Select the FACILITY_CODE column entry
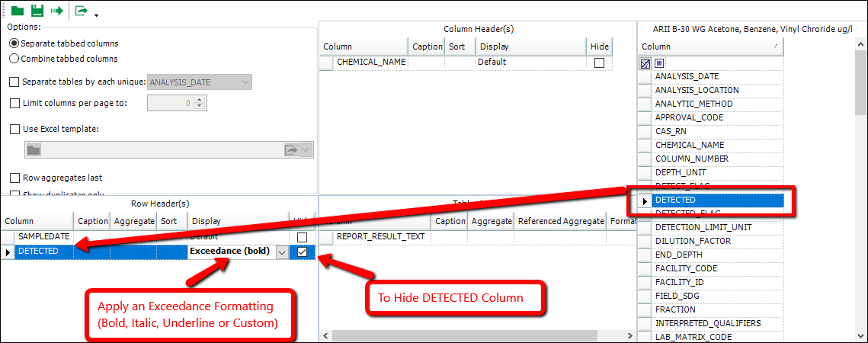This screenshot has width=868, height=343. coord(686,268)
